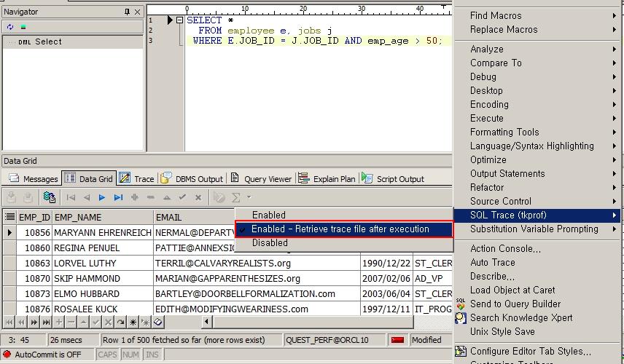Open the sigma aggregate dropdown arrow
This screenshot has width=624, height=364.
pyautogui.click(x=249, y=197)
